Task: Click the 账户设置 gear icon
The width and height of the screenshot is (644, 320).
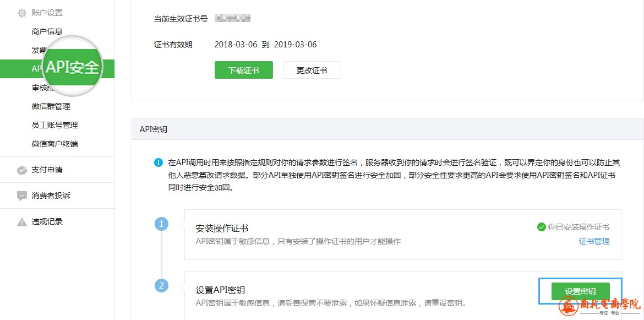Action: [x=22, y=13]
